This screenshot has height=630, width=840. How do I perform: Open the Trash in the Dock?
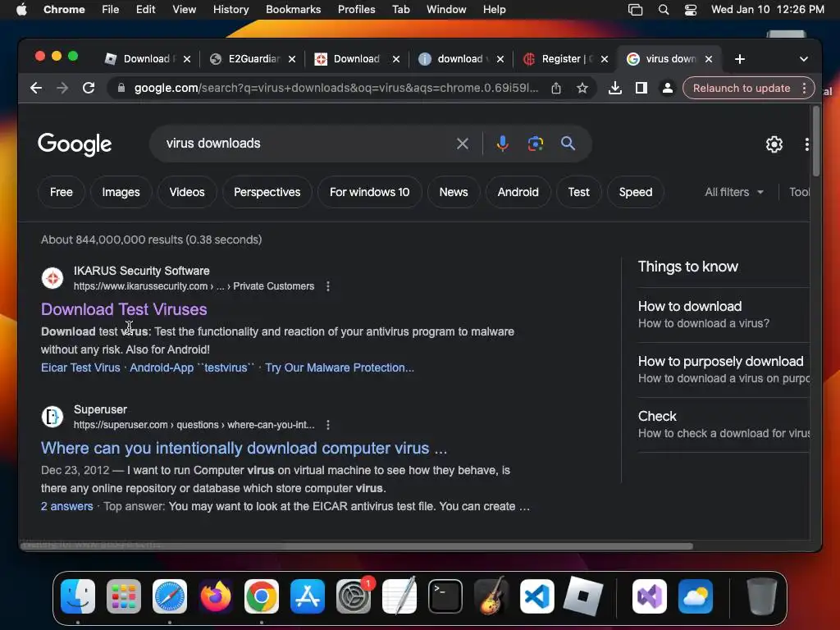762,596
